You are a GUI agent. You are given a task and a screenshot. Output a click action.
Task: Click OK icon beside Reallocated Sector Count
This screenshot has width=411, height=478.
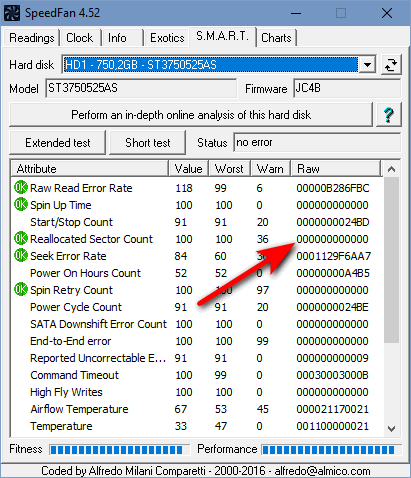pyautogui.click(x=21, y=239)
